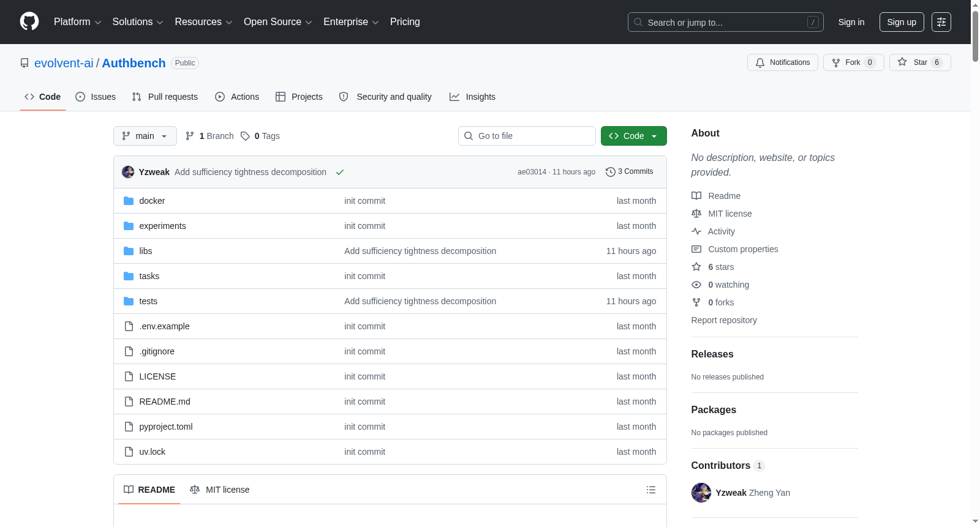980x527 pixels.
Task: Open .gitignore file
Action: (x=157, y=351)
